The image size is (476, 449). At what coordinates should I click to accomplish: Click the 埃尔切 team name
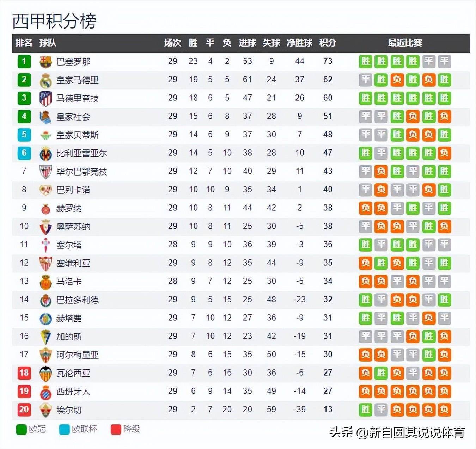pyautogui.click(x=69, y=410)
